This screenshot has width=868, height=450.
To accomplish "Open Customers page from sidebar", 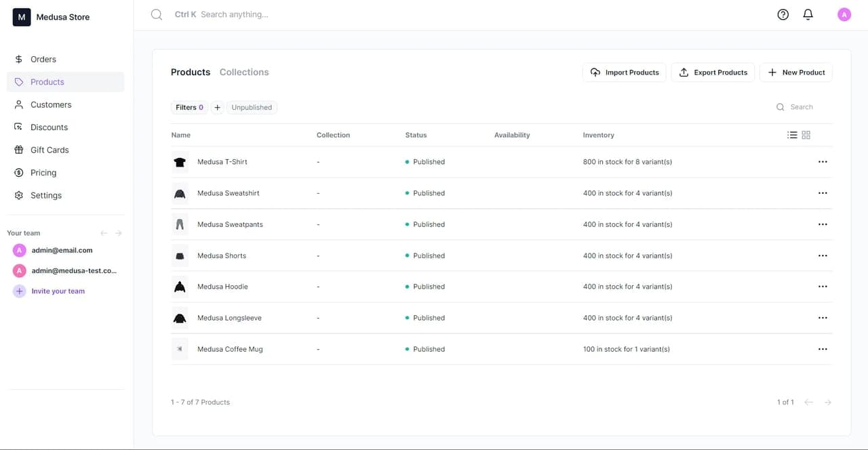I will click(66, 104).
